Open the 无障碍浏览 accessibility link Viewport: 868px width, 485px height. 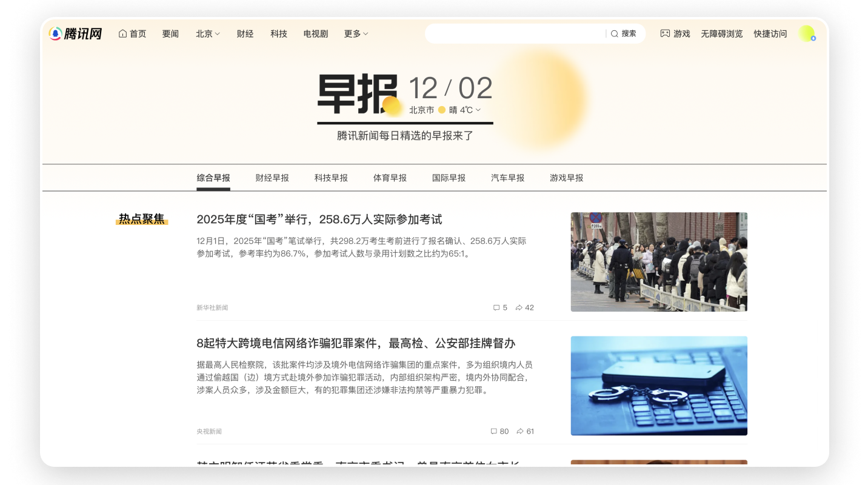721,33
